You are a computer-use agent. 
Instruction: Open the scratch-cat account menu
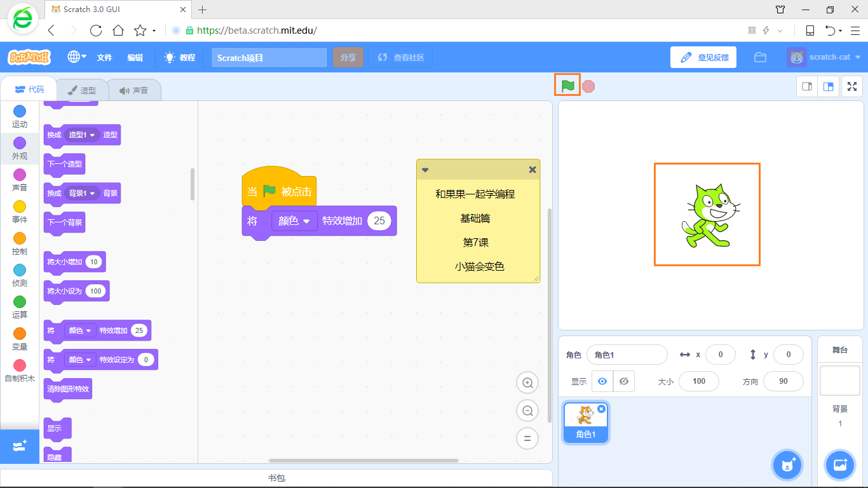824,57
